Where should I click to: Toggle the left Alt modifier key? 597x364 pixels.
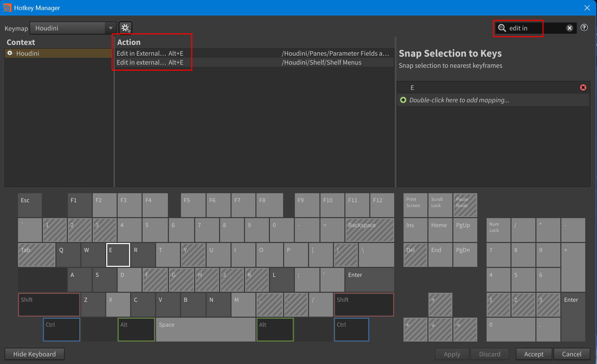point(136,329)
